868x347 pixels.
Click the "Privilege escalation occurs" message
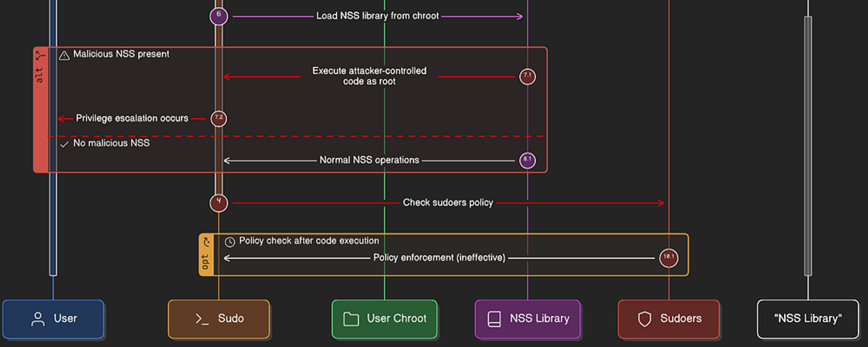point(132,118)
